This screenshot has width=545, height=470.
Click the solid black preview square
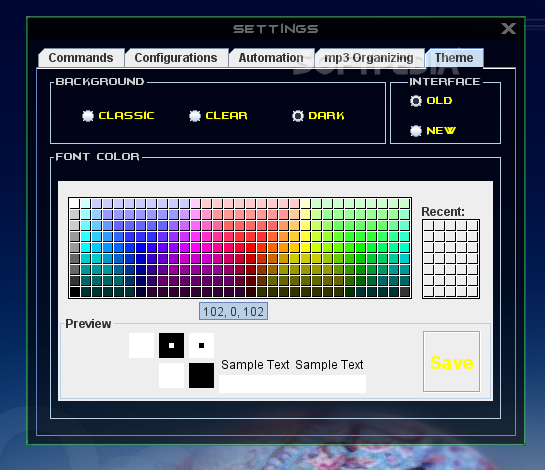[201, 375]
